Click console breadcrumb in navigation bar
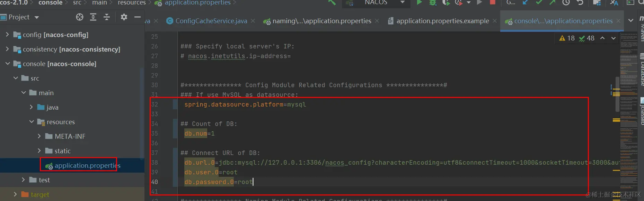 (50, 3)
